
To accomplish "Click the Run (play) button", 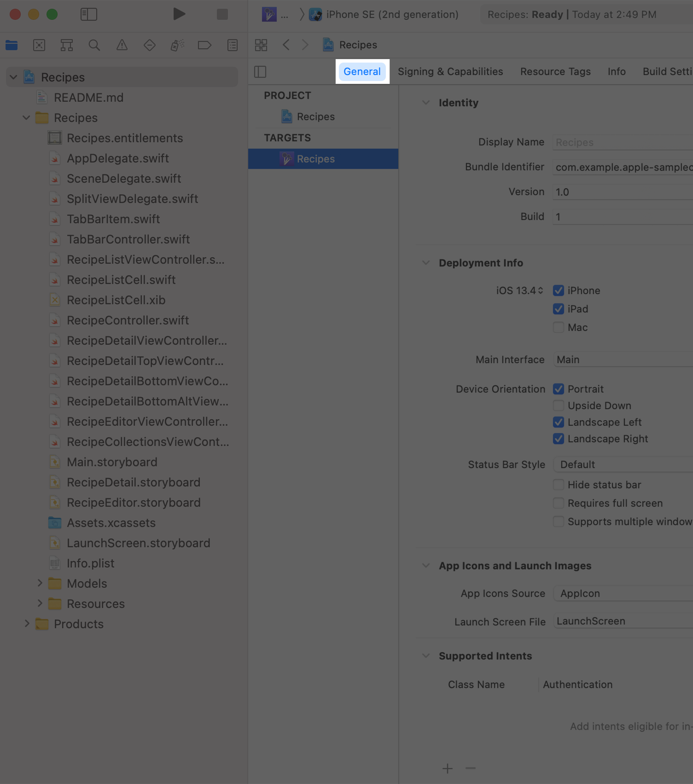I will pos(179,14).
